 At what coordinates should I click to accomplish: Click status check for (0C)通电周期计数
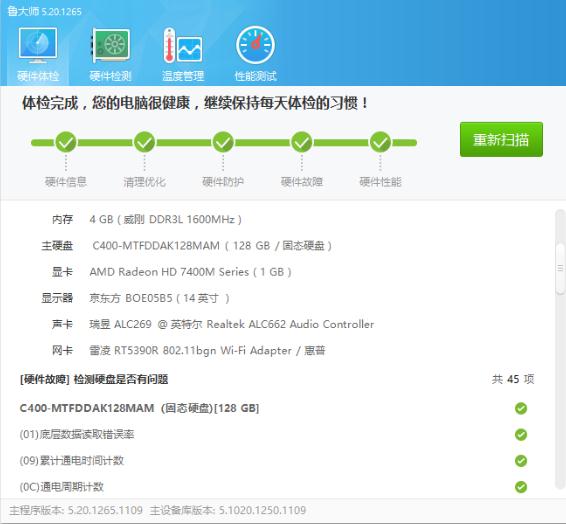pyautogui.click(x=521, y=487)
